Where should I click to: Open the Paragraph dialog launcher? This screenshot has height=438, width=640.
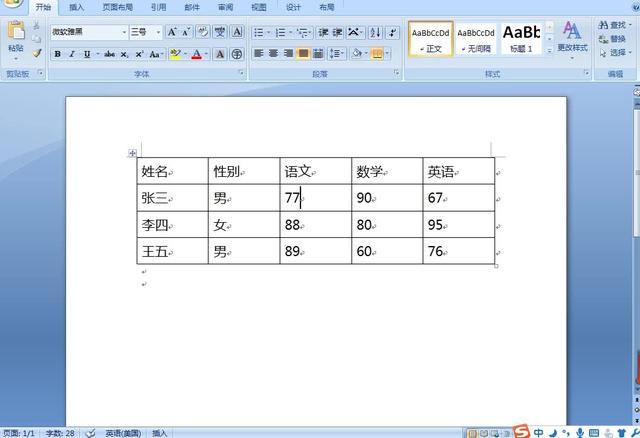pos(396,73)
